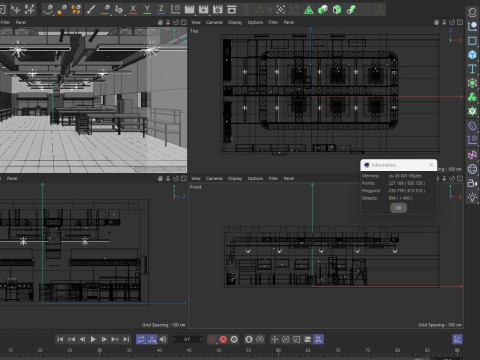Screen dimensions: 480x360
Task: Click timeline ruler at frame 50
Action: (219, 350)
